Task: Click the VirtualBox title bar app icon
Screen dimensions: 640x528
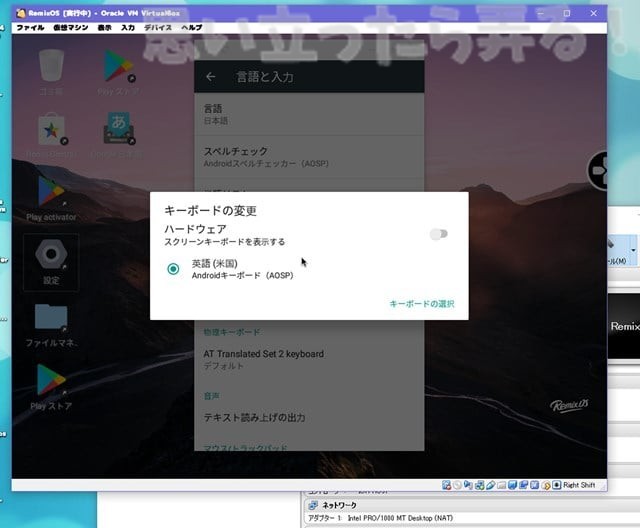Action: pyautogui.click(x=21, y=13)
